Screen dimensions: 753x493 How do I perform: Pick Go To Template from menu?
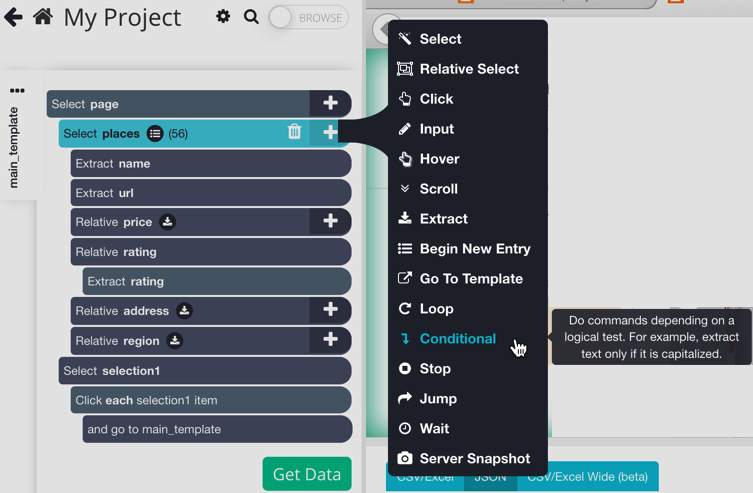coord(470,279)
